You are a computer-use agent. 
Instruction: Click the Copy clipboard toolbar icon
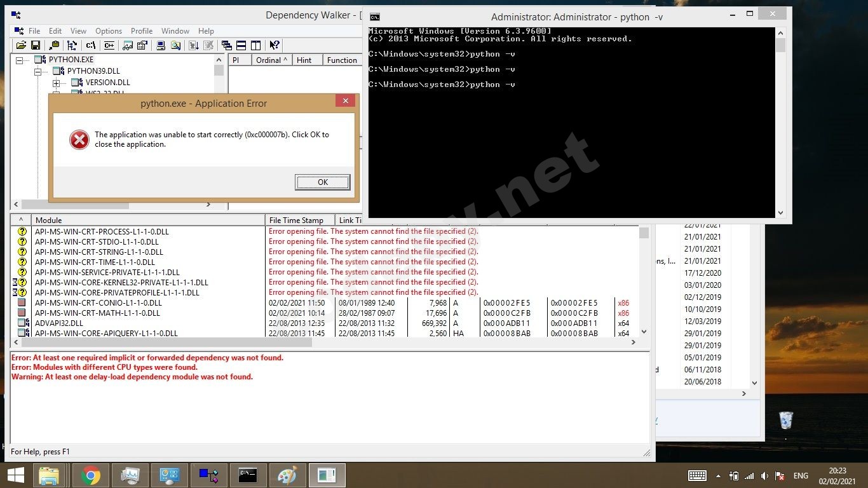click(x=54, y=45)
